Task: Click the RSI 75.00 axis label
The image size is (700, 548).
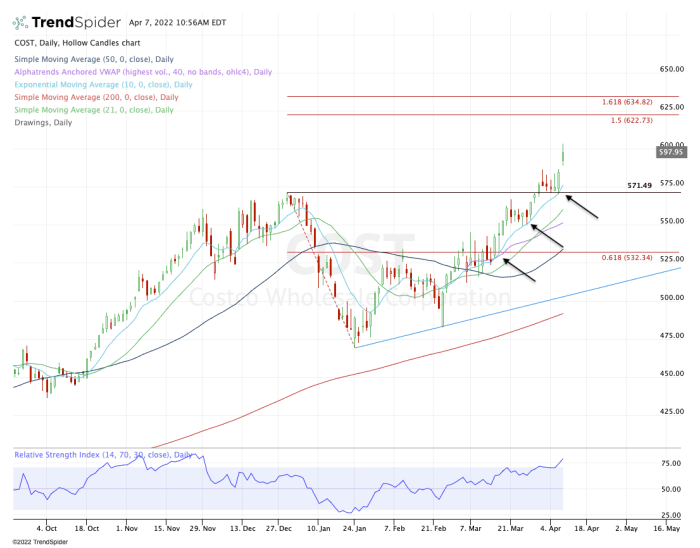Action: [671, 464]
